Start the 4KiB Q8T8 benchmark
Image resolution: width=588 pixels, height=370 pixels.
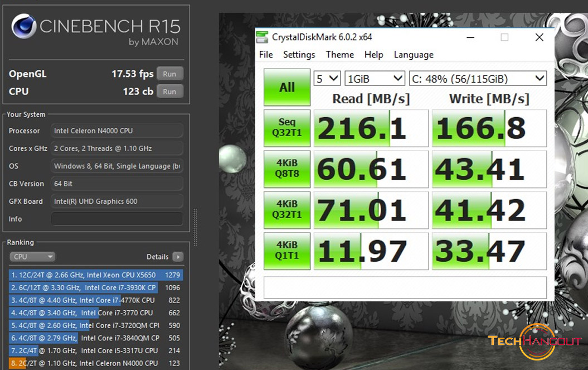[287, 169]
